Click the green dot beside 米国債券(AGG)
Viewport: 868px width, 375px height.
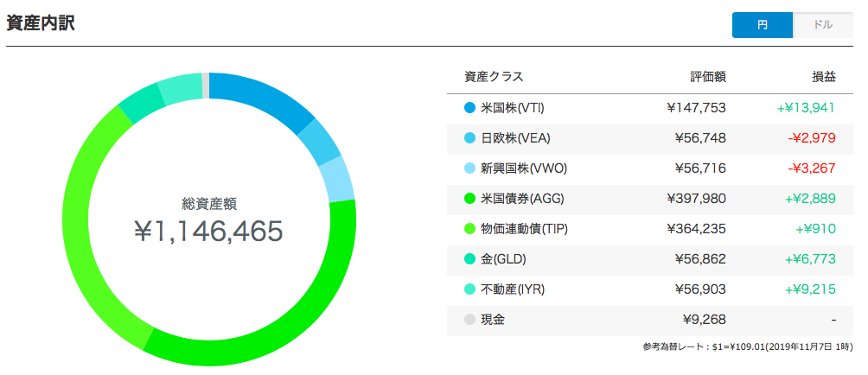(x=469, y=199)
